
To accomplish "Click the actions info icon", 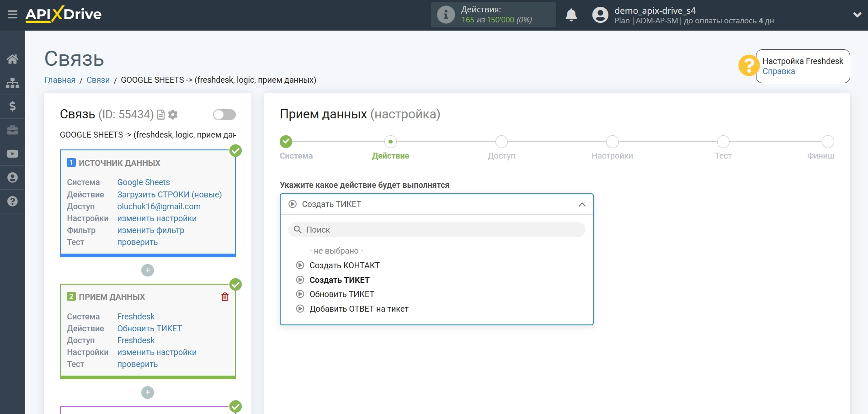I will point(446,15).
